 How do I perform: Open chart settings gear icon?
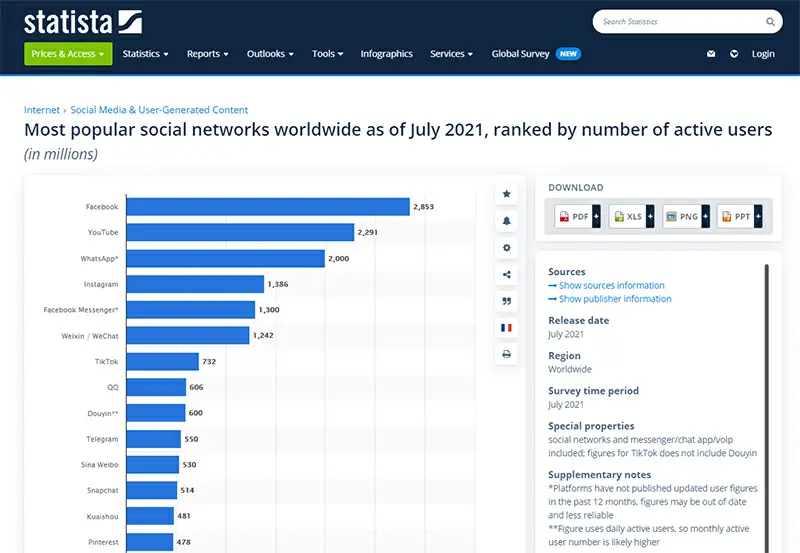(507, 247)
